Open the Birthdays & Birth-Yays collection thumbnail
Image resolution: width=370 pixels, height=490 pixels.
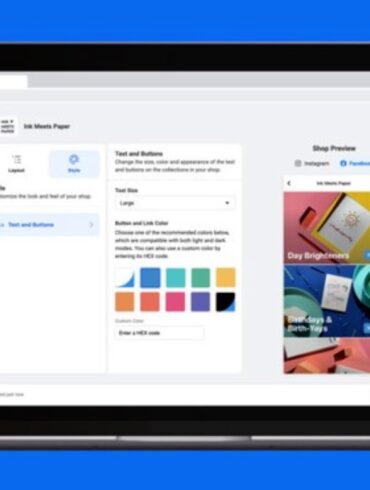tap(327, 301)
